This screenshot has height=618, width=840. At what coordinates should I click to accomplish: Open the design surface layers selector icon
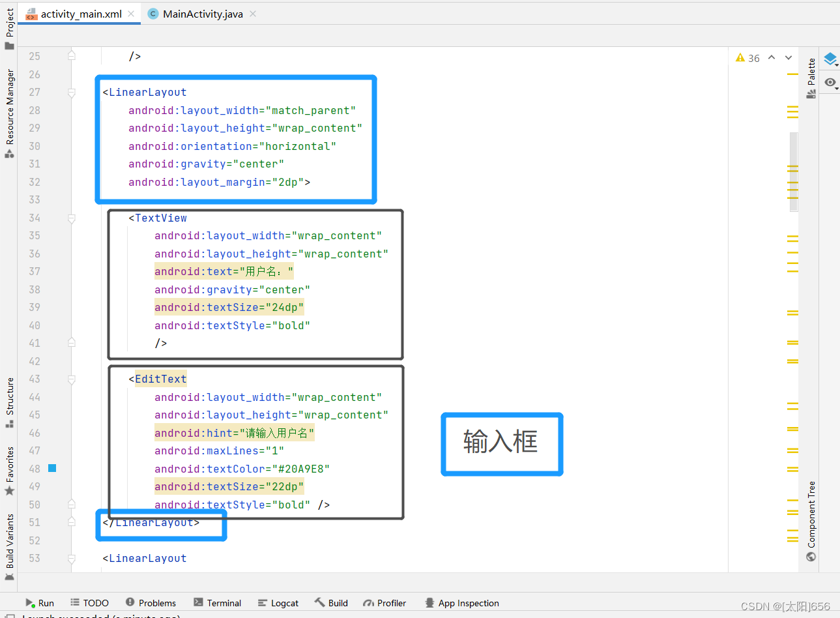[x=830, y=59]
